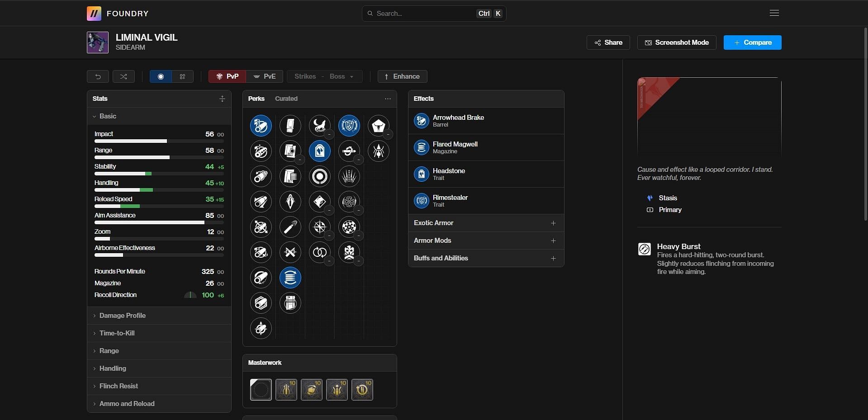Pick the concentric circle target trait perk

(320, 176)
